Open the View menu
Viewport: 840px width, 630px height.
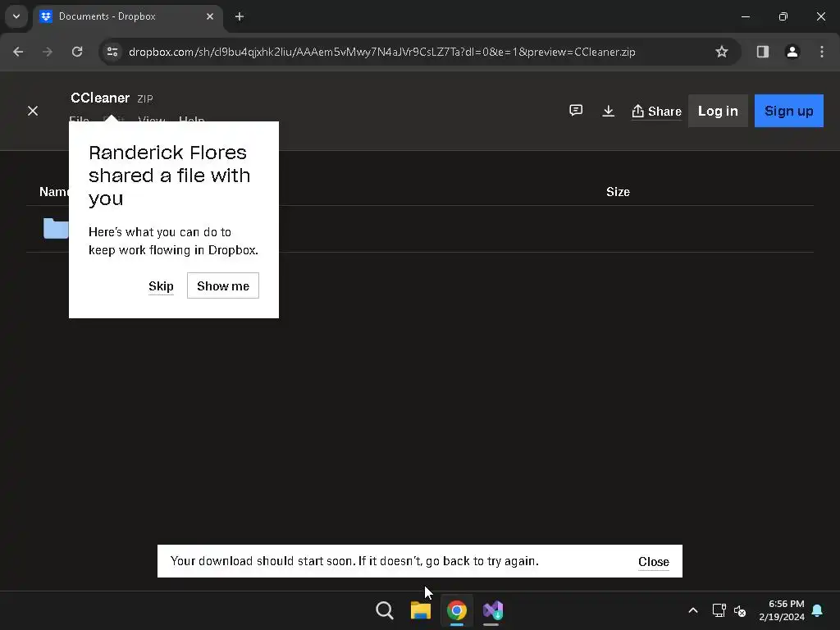click(152, 120)
